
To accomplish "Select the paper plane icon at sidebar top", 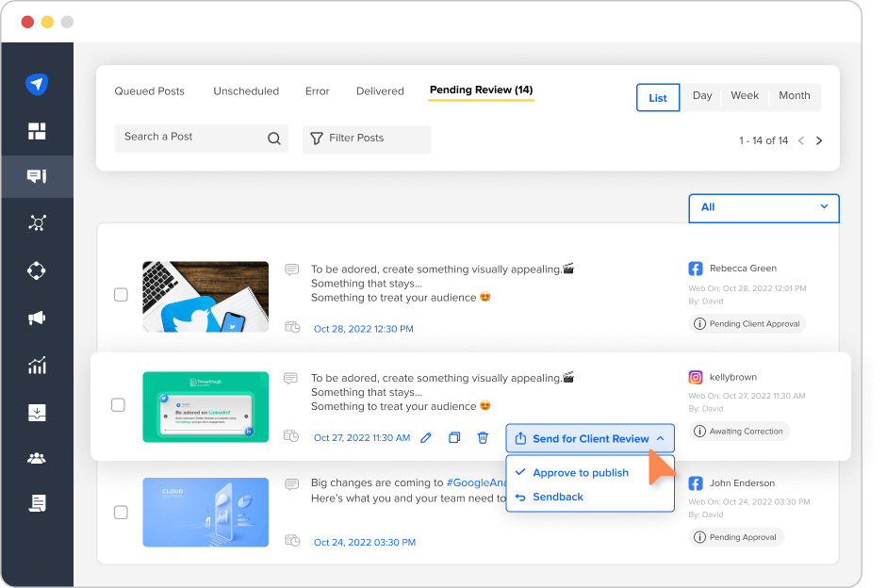I will click(x=37, y=84).
